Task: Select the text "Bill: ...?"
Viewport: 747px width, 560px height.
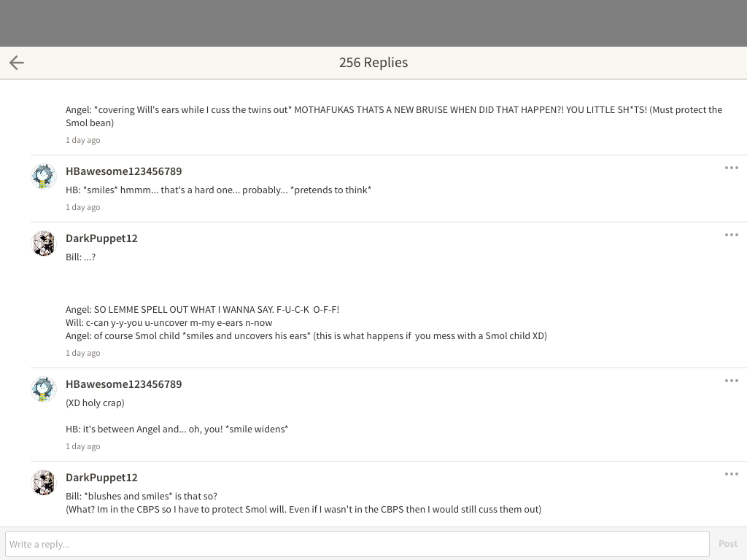Action: tap(80, 257)
